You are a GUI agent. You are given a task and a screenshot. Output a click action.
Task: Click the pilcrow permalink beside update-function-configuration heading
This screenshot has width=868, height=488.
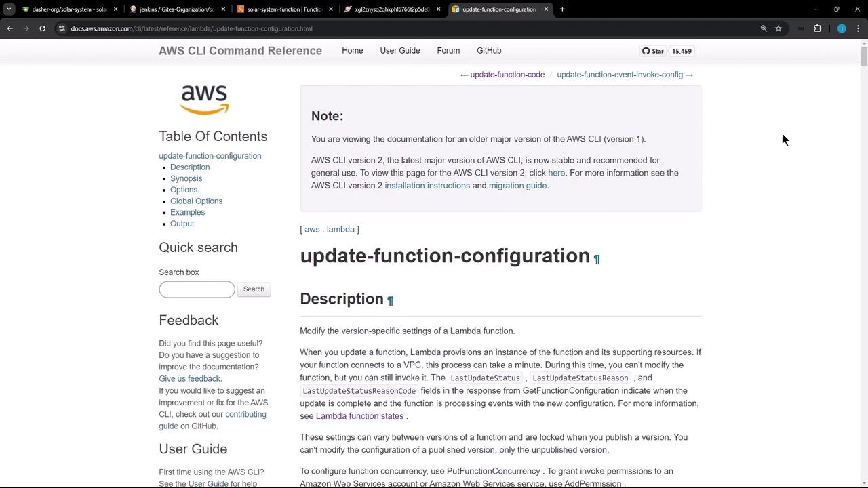pos(597,258)
